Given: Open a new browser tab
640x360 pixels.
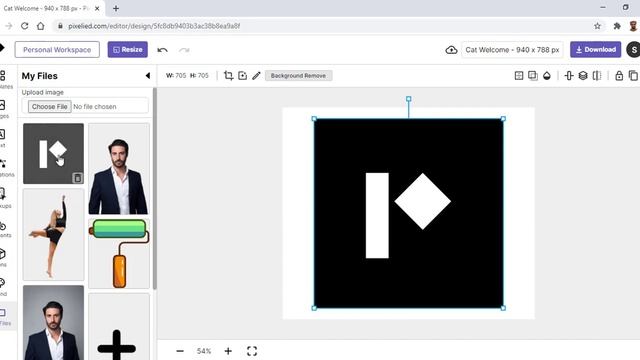Looking at the screenshot, I should click(116, 8).
